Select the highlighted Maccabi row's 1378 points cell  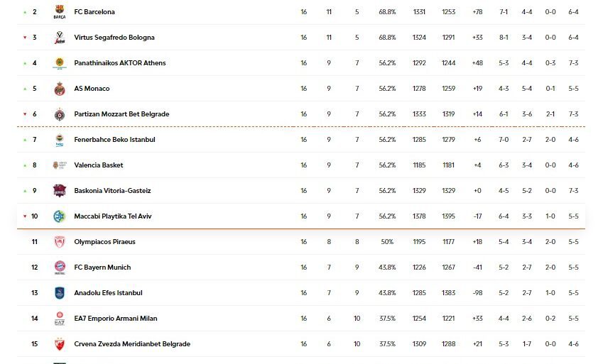tap(419, 216)
